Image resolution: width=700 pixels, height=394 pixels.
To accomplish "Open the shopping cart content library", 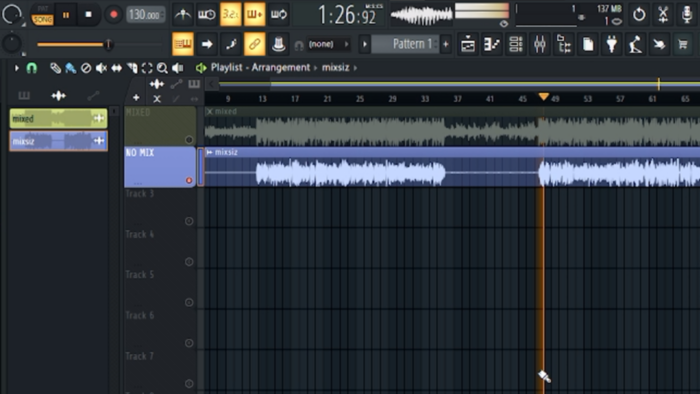I will [x=683, y=44].
